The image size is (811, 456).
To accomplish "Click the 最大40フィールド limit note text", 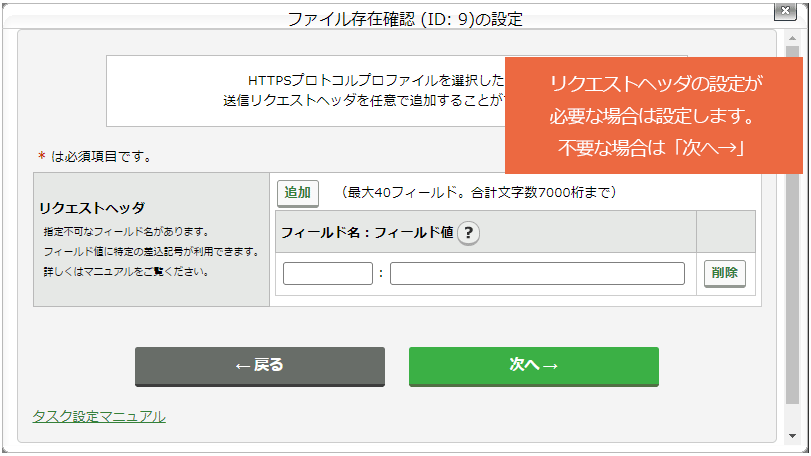I will [478, 193].
